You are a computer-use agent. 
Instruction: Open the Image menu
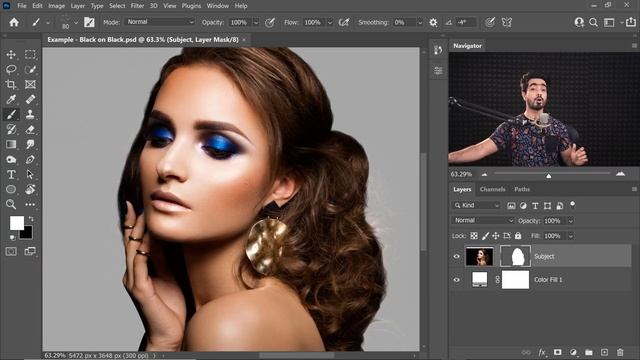coord(56,6)
